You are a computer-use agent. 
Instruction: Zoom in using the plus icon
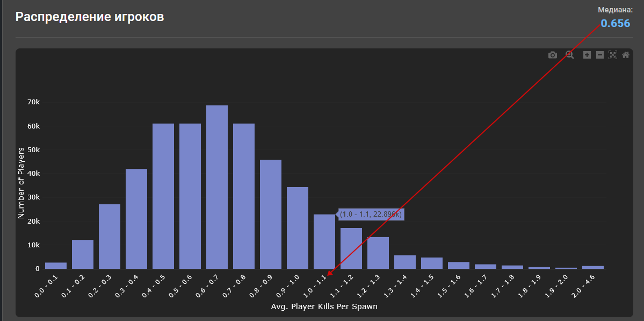click(587, 55)
